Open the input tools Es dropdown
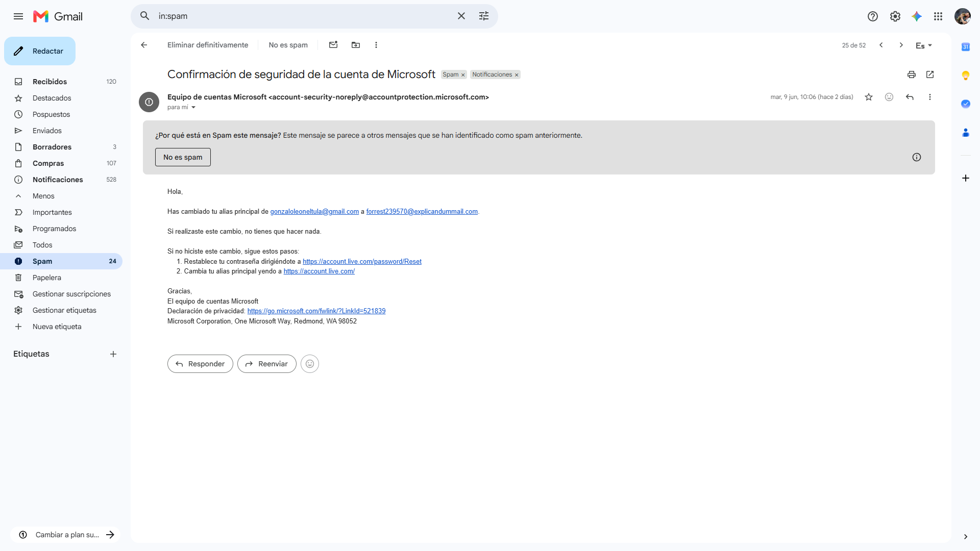The height and width of the screenshot is (551, 980). pyautogui.click(x=924, y=45)
